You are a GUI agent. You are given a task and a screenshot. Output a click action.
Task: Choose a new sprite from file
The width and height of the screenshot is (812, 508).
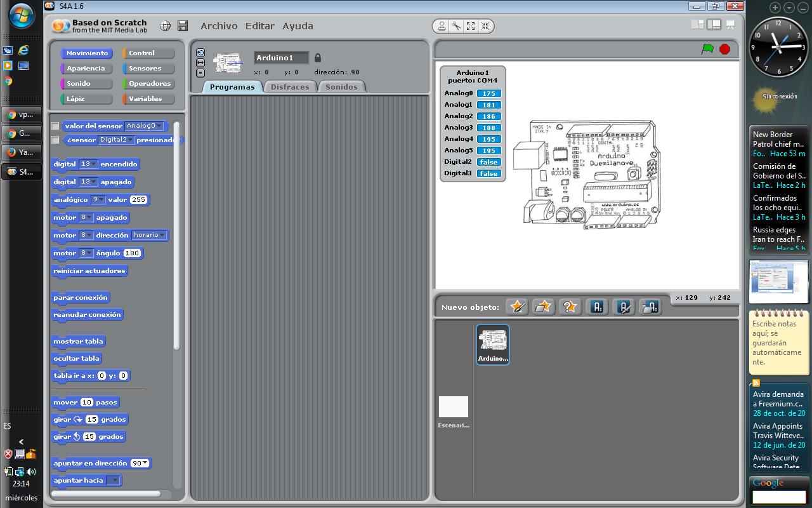[543, 307]
